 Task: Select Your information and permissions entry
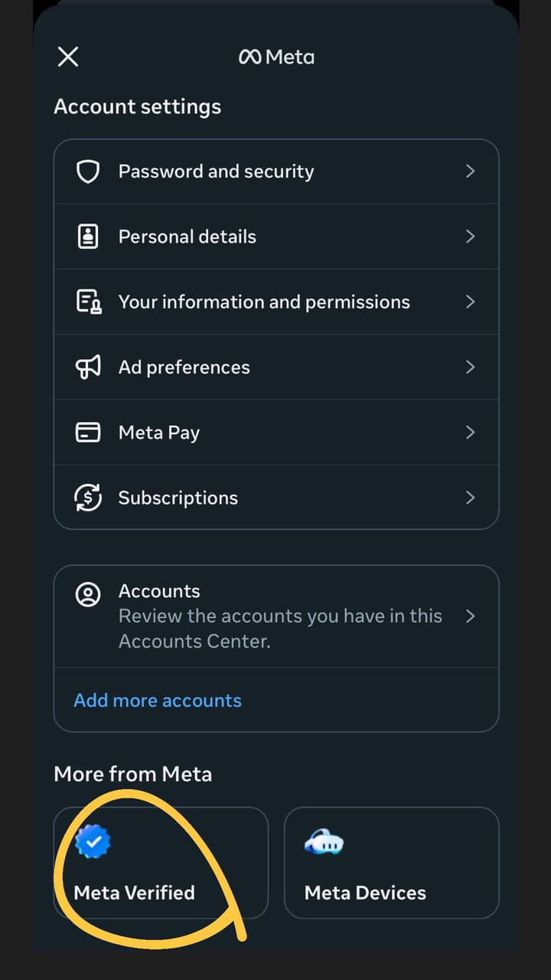276,302
